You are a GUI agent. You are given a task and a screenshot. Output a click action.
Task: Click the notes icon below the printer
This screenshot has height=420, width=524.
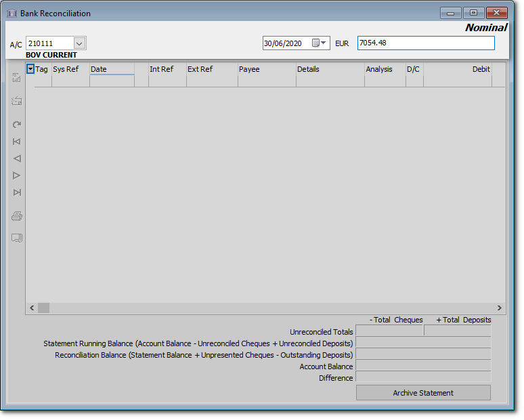(x=17, y=238)
